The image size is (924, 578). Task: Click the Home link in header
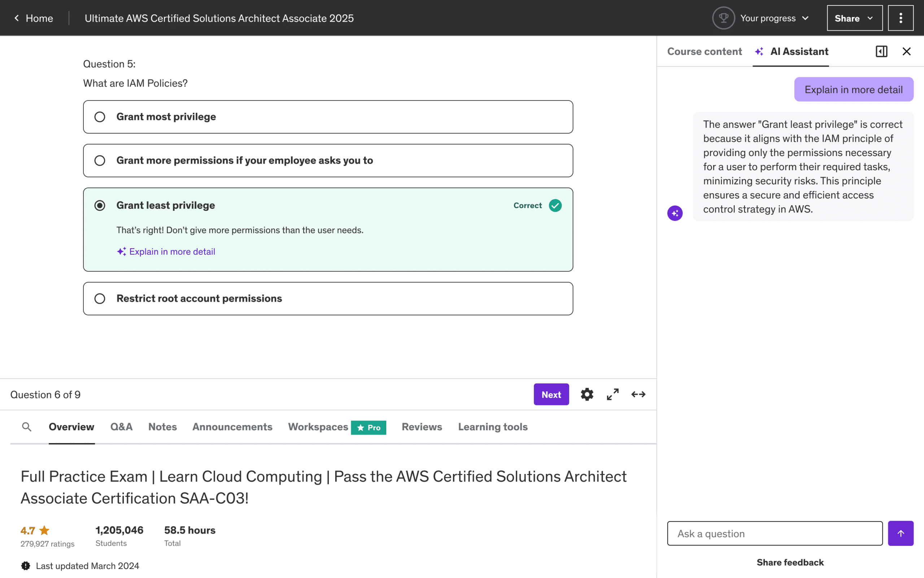[39, 18]
